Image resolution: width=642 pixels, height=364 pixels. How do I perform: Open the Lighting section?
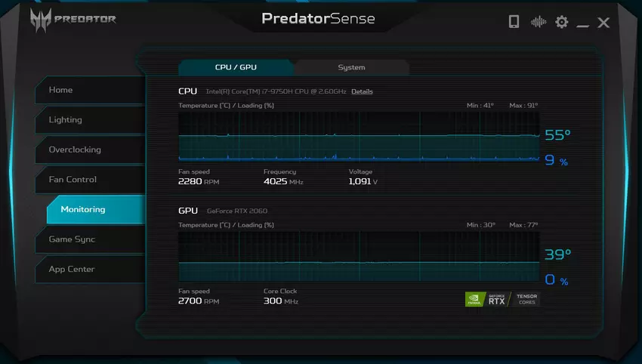coord(89,119)
